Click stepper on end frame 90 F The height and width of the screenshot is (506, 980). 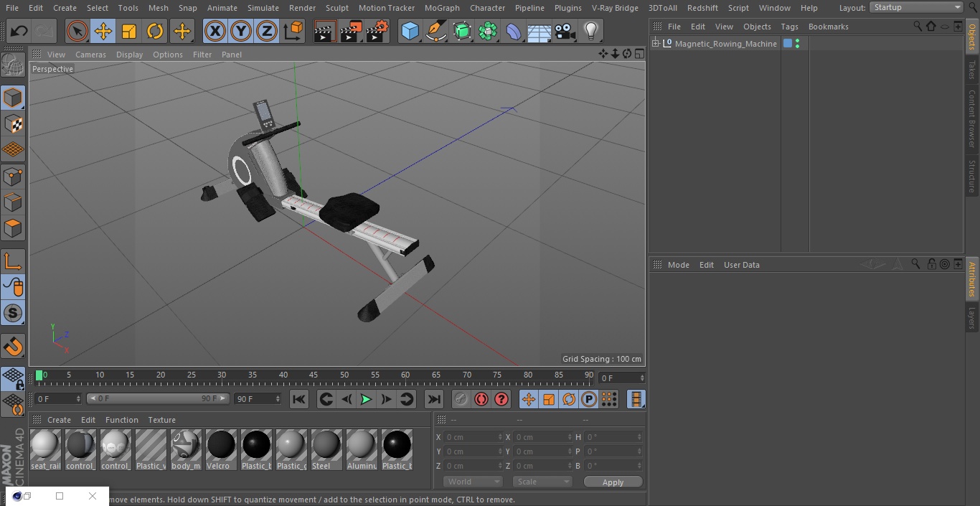[x=278, y=398]
